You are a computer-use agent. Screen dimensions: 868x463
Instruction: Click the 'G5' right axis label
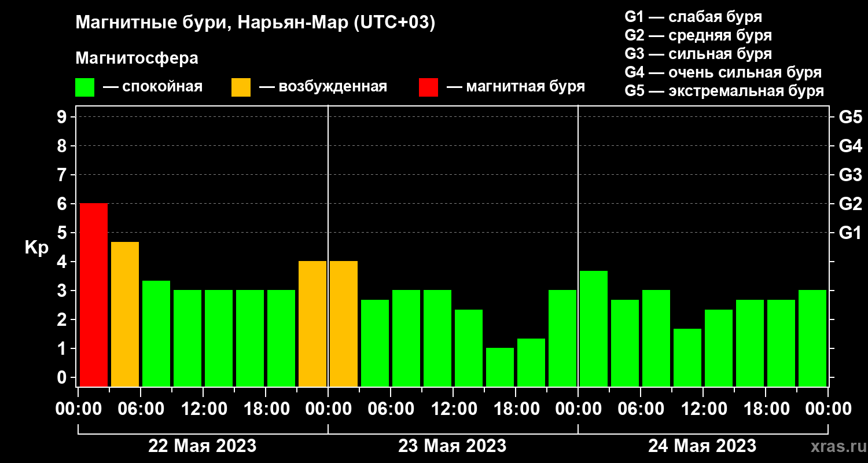click(850, 117)
